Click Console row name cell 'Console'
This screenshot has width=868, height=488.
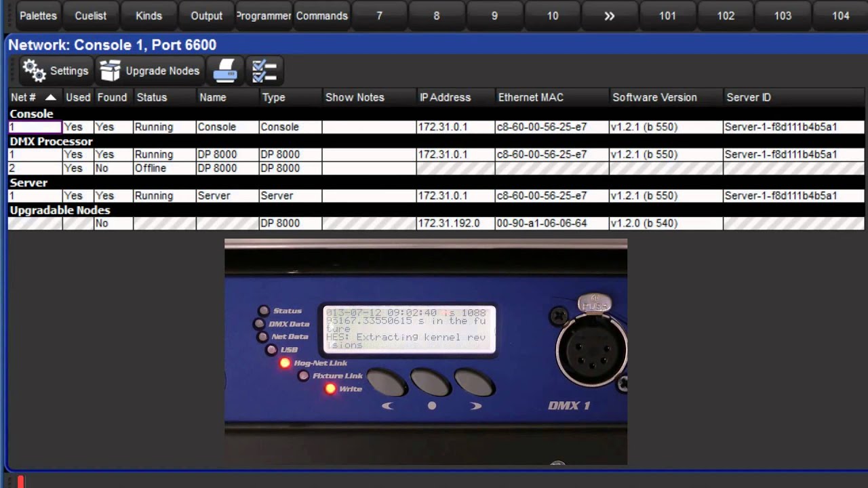(227, 127)
